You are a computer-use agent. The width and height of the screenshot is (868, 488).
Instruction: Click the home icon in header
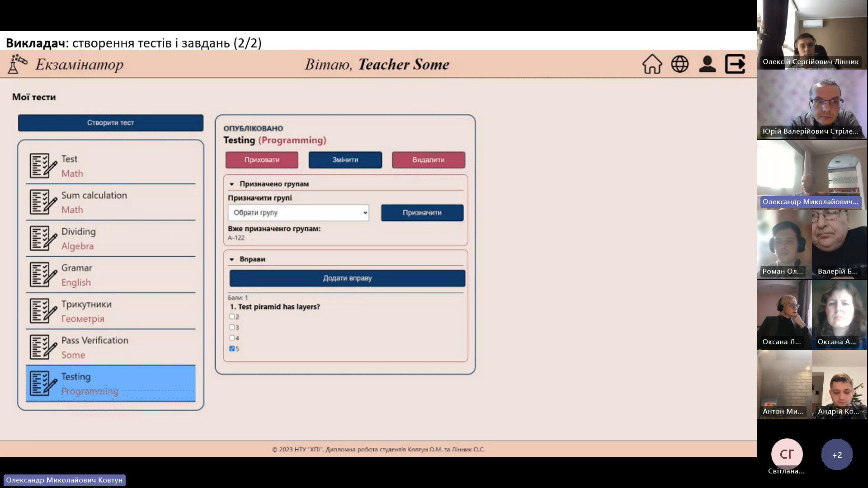(x=652, y=64)
